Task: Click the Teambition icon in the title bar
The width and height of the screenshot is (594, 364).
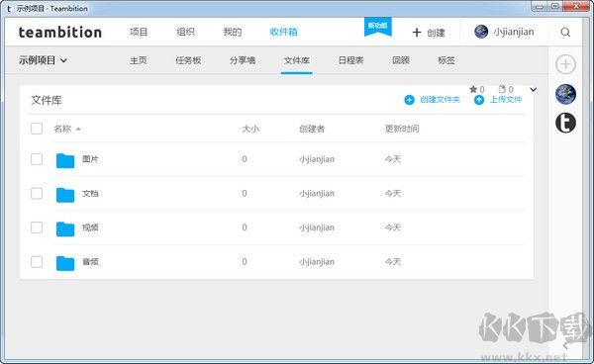Action: [x=9, y=8]
